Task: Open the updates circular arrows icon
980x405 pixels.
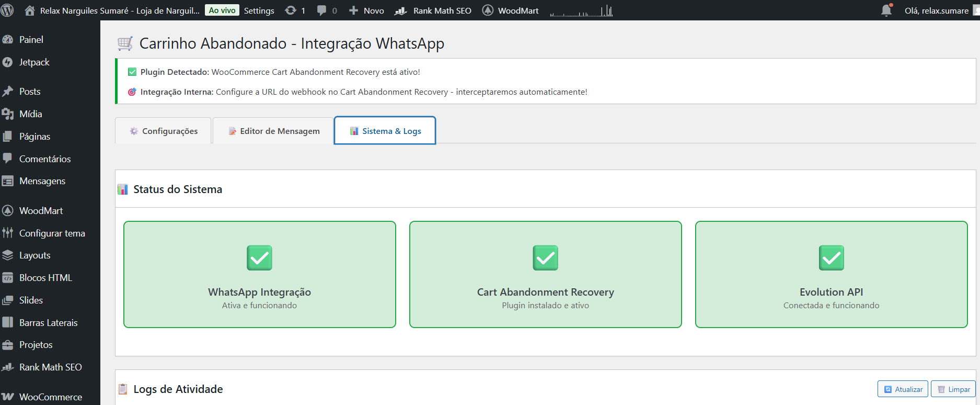Action: point(291,10)
